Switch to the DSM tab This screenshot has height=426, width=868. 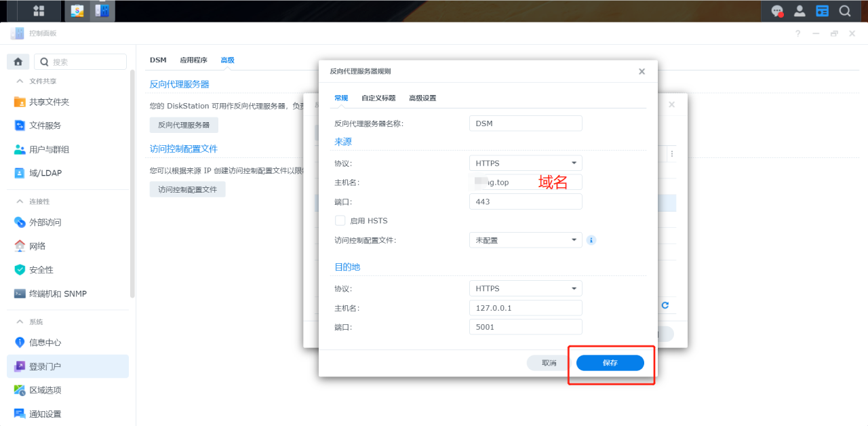tap(158, 60)
